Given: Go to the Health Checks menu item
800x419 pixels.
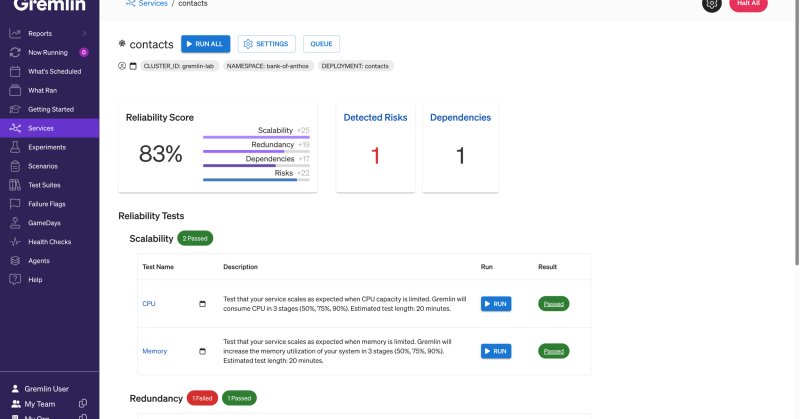Looking at the screenshot, I should point(49,242).
